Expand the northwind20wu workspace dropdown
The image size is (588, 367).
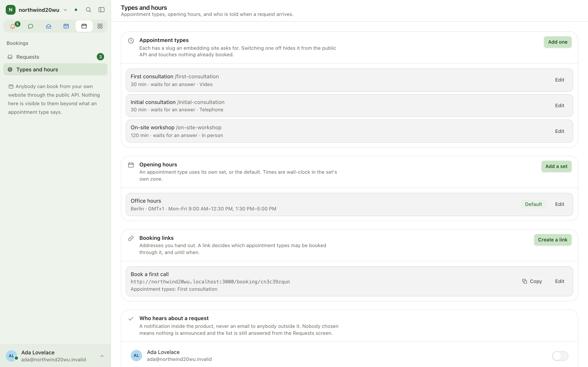[x=65, y=10]
